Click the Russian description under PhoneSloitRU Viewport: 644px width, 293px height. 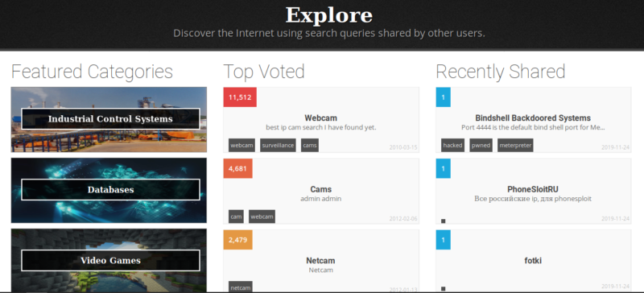tap(533, 199)
